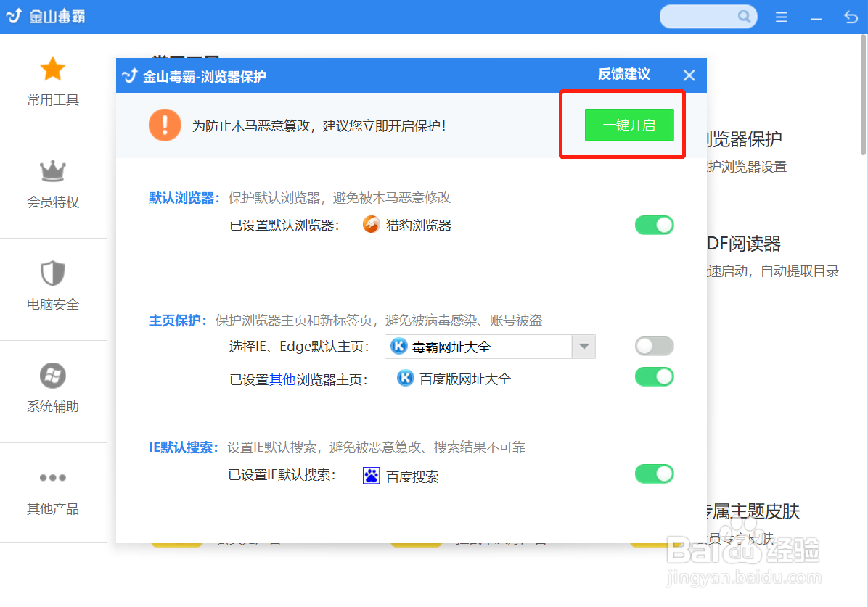The image size is (868, 607).
Task: Click the 百度版网址大全 text label
Action: [465, 379]
